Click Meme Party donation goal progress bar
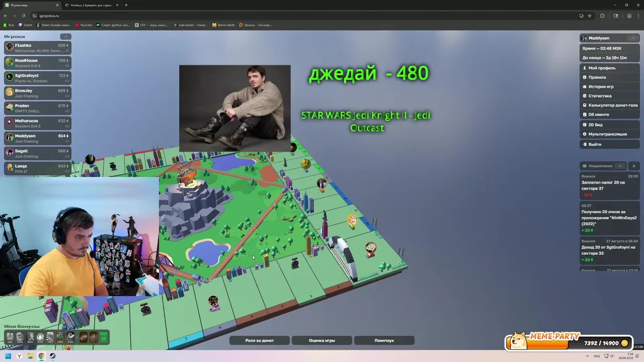The height and width of the screenshot is (362, 644). click(x=569, y=343)
